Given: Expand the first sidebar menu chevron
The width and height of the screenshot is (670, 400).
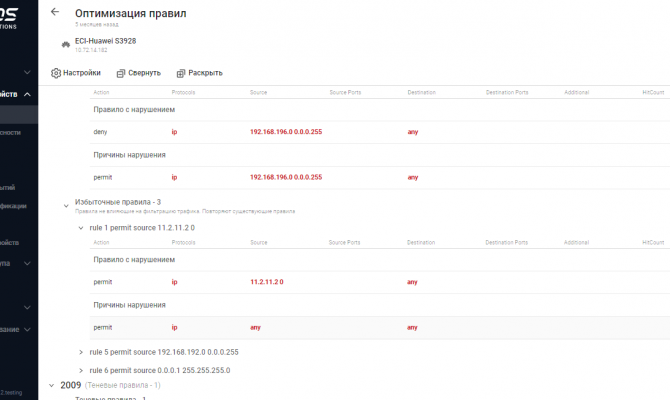Looking at the screenshot, I should point(27,72).
